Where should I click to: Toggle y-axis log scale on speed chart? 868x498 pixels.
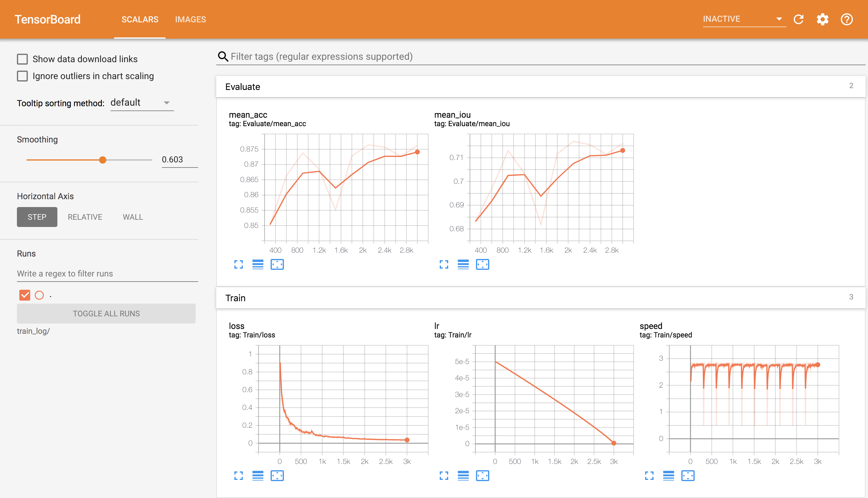[x=668, y=476]
